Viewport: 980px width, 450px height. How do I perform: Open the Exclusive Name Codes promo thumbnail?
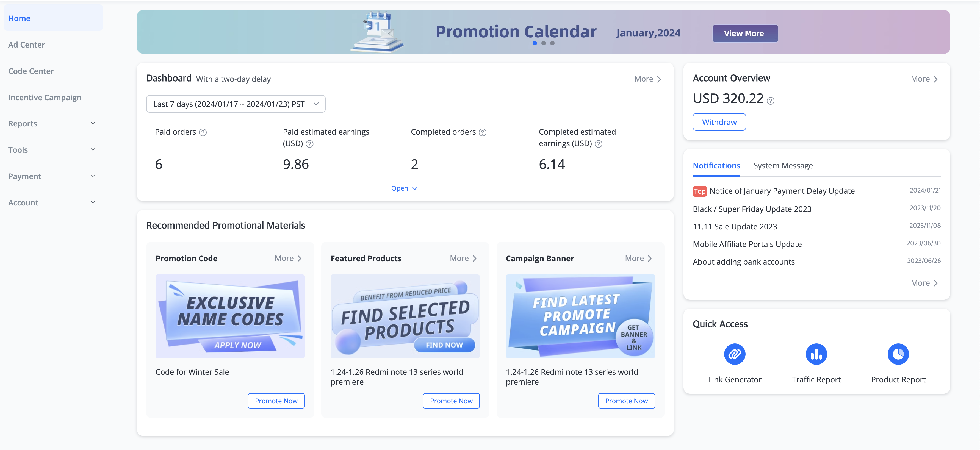[x=230, y=316]
